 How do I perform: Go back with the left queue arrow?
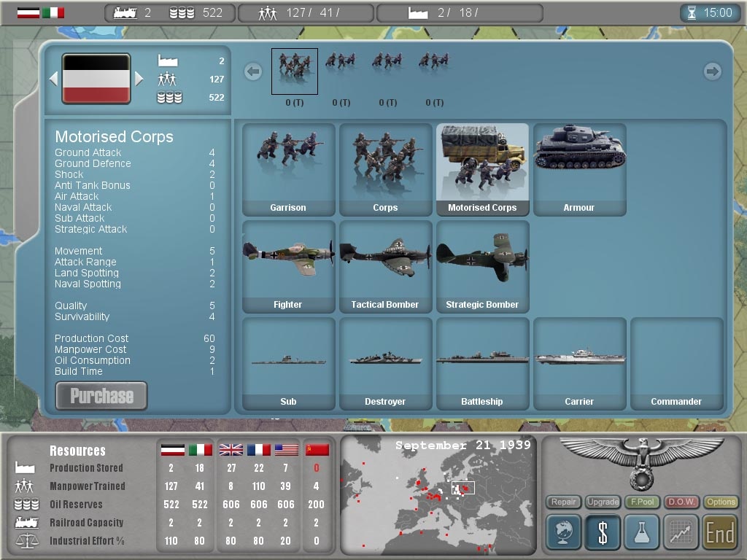tap(253, 71)
